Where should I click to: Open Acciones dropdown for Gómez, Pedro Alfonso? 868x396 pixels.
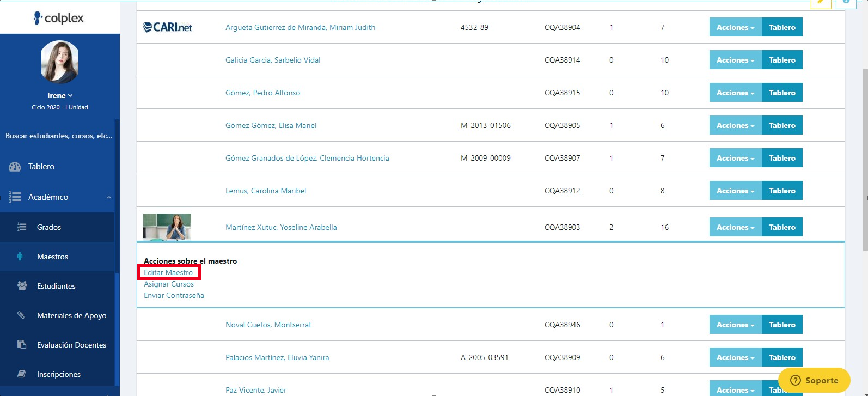tap(735, 93)
